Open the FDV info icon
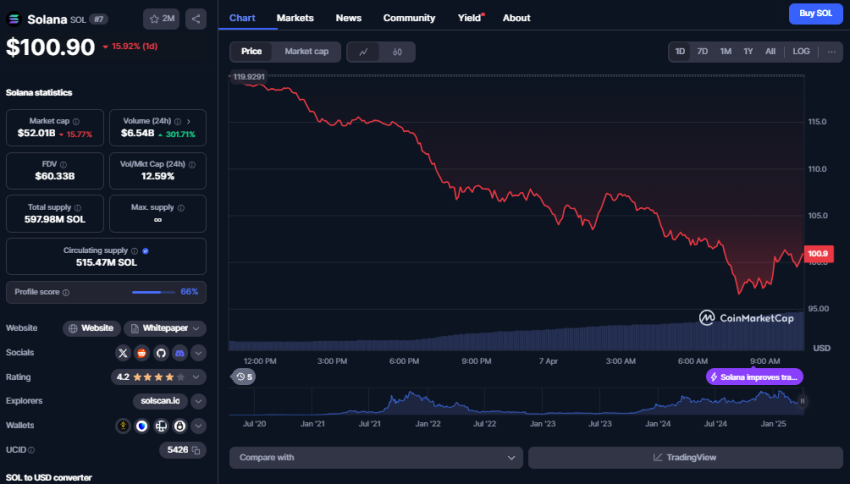The width and height of the screenshot is (850, 484). [63, 164]
